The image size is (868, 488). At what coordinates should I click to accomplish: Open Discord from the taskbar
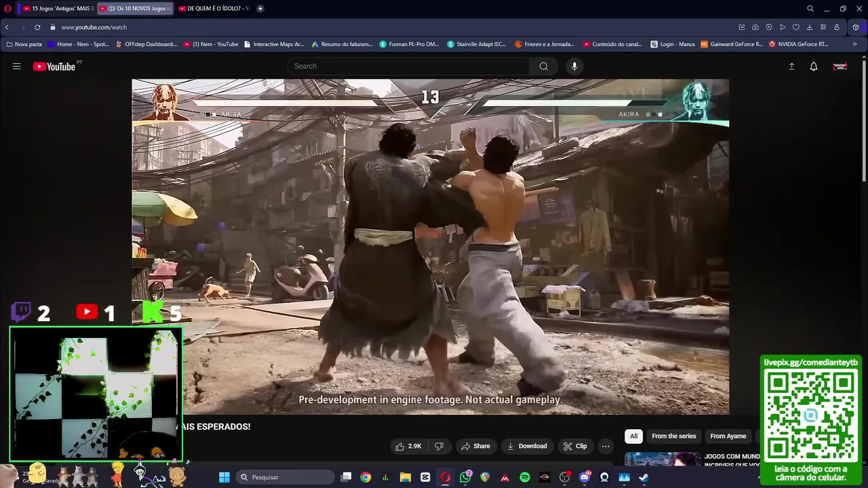[x=585, y=477]
